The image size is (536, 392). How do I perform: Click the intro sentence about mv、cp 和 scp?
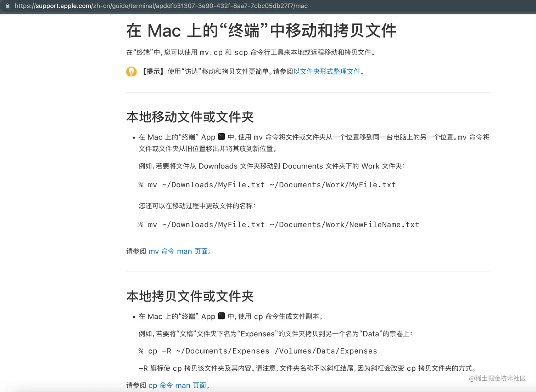pyautogui.click(x=251, y=52)
